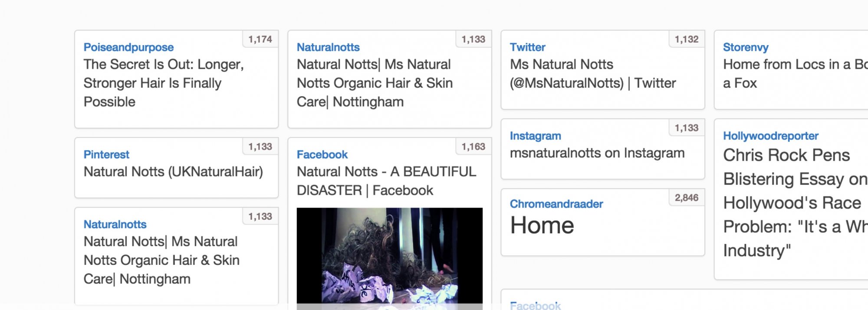Open the first Naturalnotts link beside Poiseandpurpose

[x=328, y=47]
